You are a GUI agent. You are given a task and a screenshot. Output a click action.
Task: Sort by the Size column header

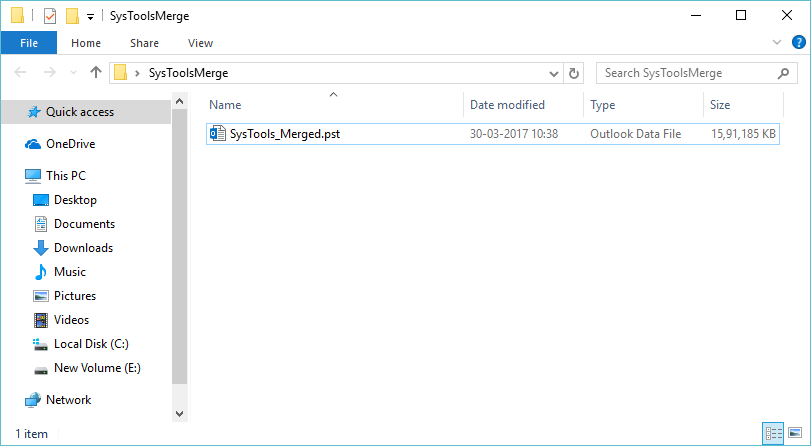click(x=720, y=105)
